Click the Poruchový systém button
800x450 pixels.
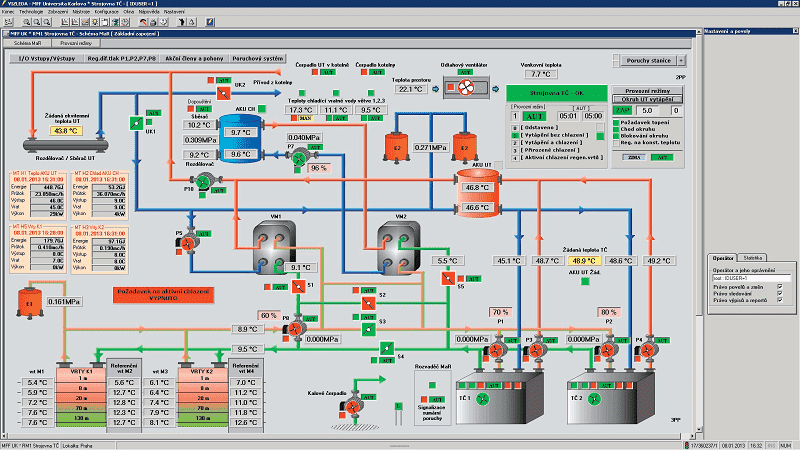pos(258,58)
